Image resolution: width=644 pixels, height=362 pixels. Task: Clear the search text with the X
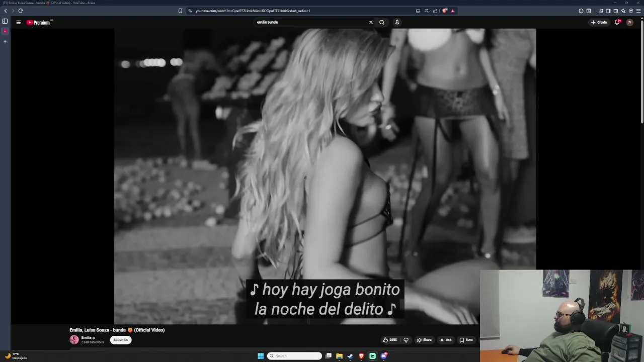click(371, 22)
